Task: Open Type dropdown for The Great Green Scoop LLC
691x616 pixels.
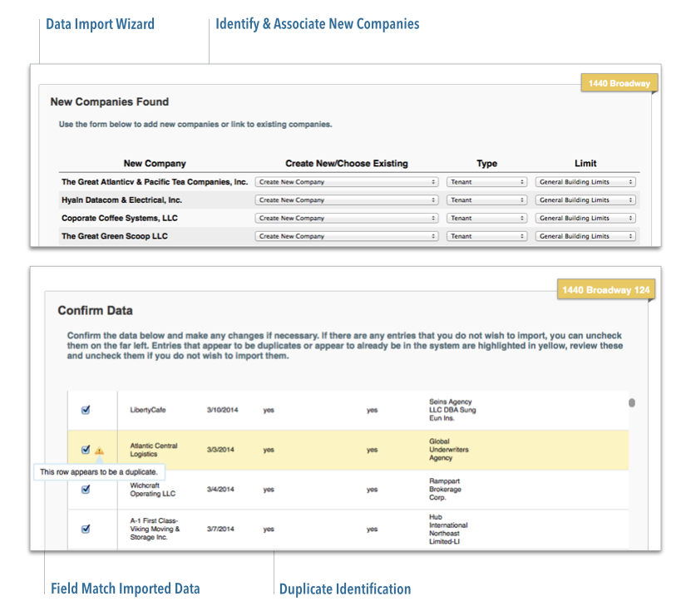Action: (486, 236)
